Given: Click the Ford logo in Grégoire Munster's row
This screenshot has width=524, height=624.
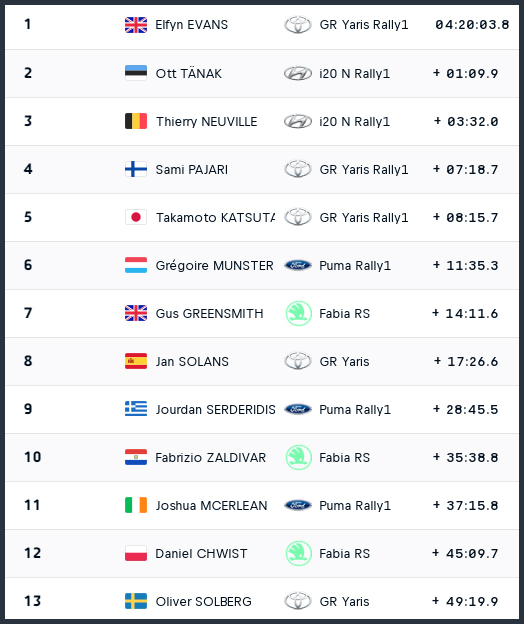Looking at the screenshot, I should [298, 265].
